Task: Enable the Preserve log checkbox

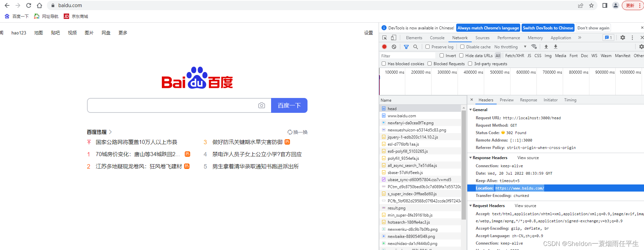Action: (x=428, y=47)
